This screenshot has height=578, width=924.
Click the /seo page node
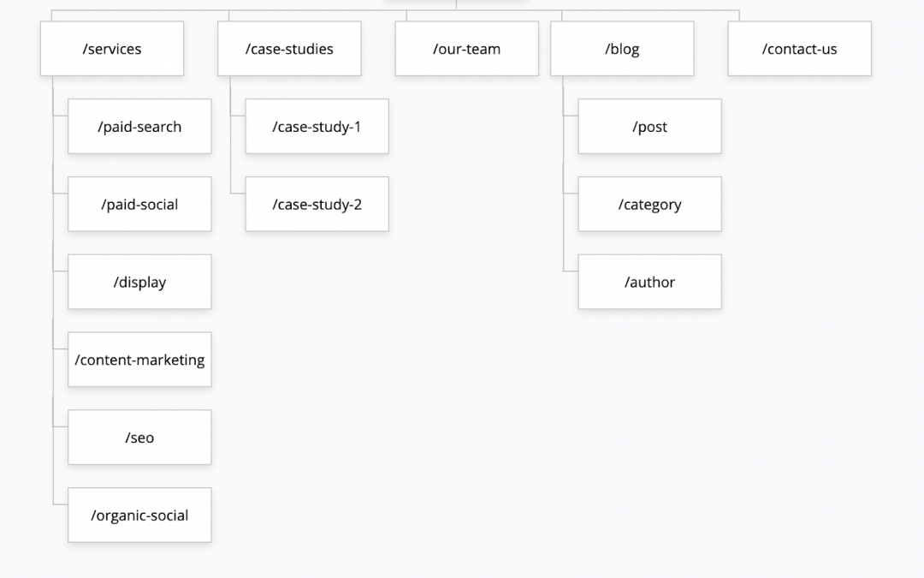139,438
